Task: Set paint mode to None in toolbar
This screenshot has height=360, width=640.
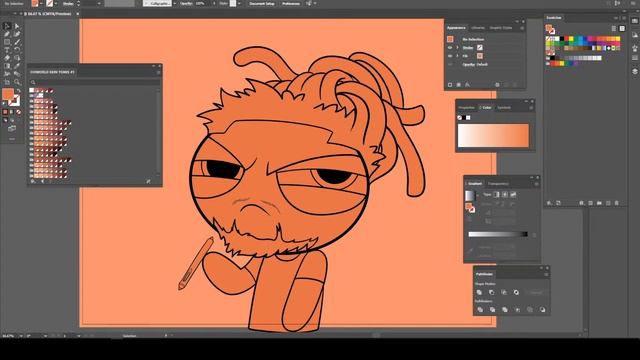Action: coord(18,112)
